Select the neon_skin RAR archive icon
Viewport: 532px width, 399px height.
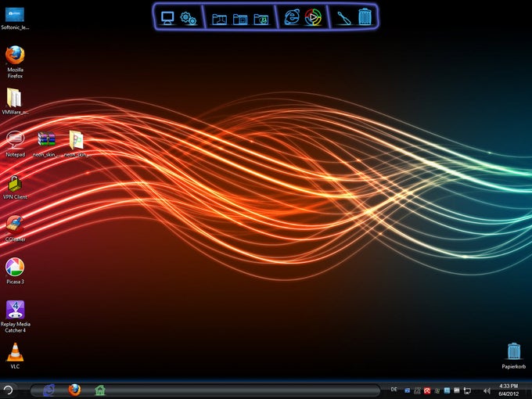tap(46, 144)
